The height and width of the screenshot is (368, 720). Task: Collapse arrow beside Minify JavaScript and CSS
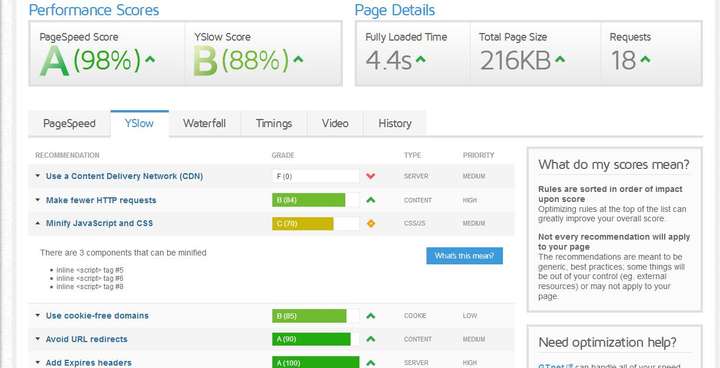tap(38, 223)
